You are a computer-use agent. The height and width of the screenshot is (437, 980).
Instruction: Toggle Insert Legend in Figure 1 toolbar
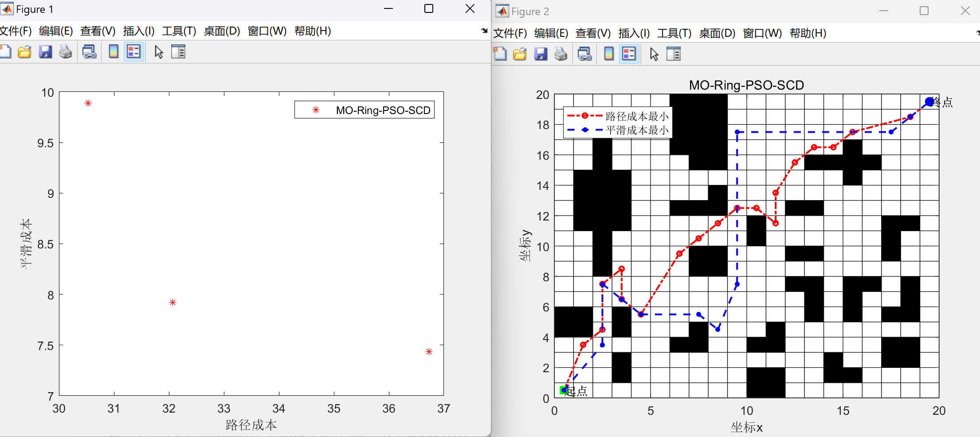point(133,52)
